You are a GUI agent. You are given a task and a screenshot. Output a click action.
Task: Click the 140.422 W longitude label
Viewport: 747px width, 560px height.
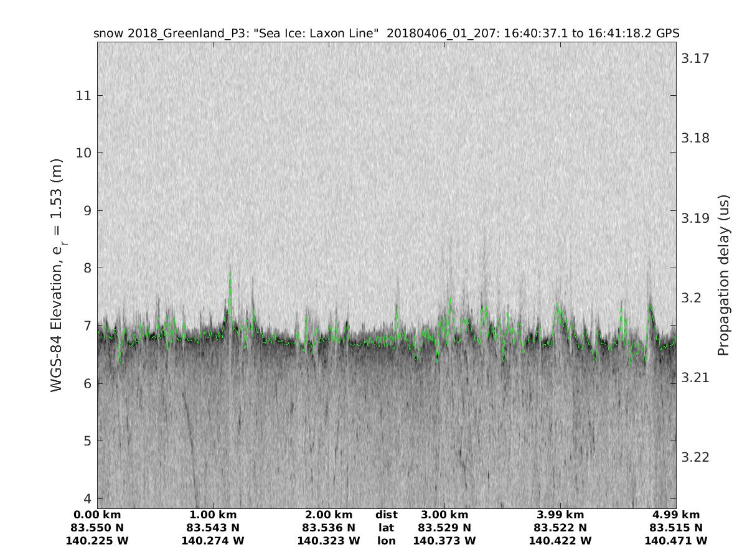click(x=560, y=541)
